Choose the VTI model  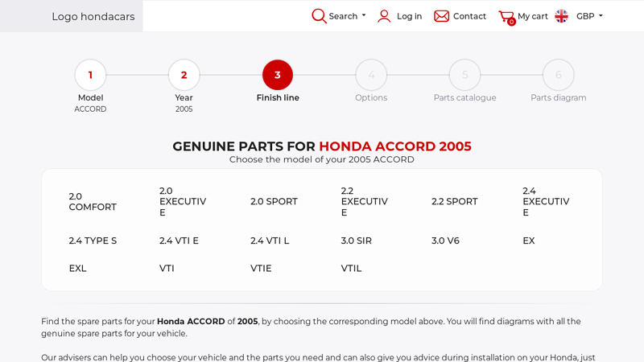167,269
